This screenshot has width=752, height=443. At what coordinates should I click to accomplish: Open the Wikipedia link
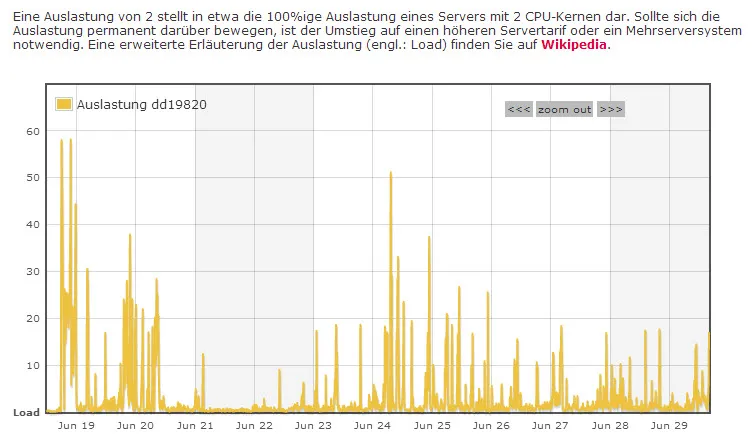coord(574,45)
